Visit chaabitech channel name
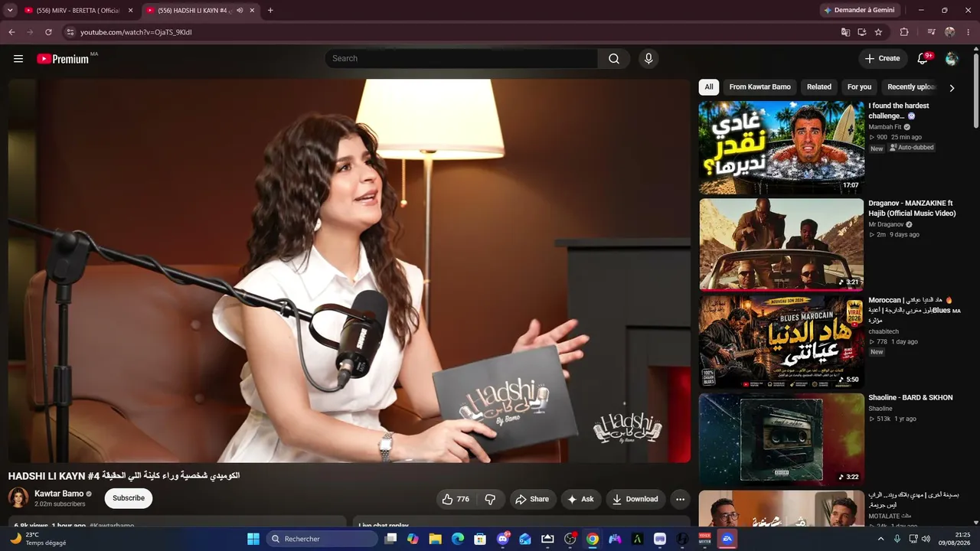 [x=884, y=331]
